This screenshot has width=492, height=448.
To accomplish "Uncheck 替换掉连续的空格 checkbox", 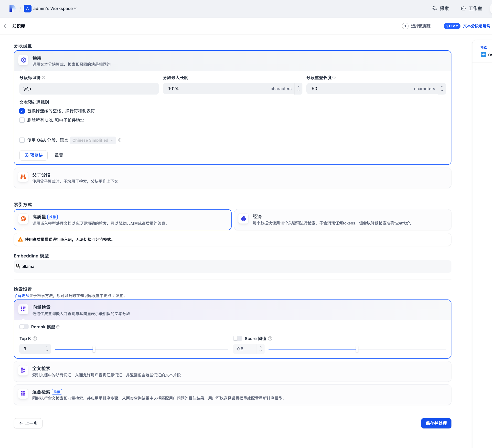I will [22, 111].
